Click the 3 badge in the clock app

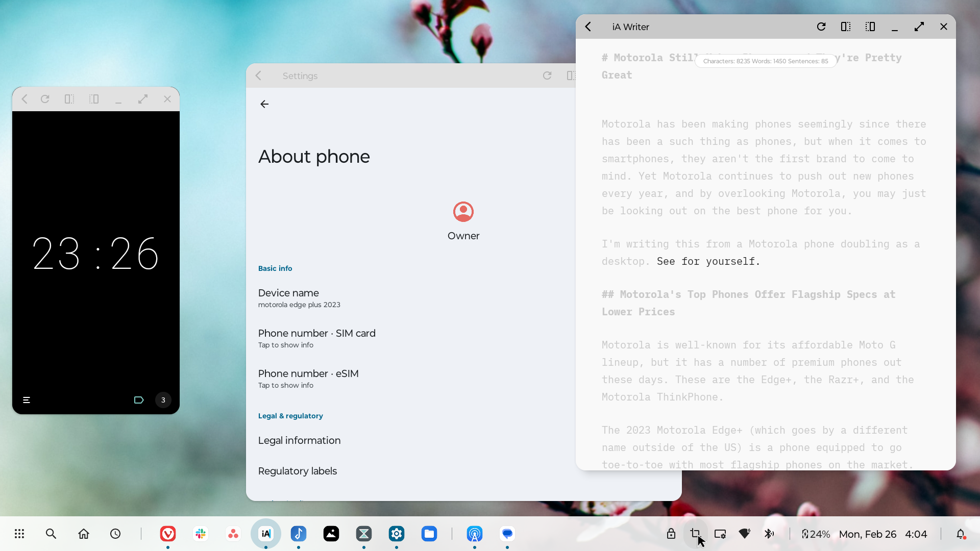[163, 400]
